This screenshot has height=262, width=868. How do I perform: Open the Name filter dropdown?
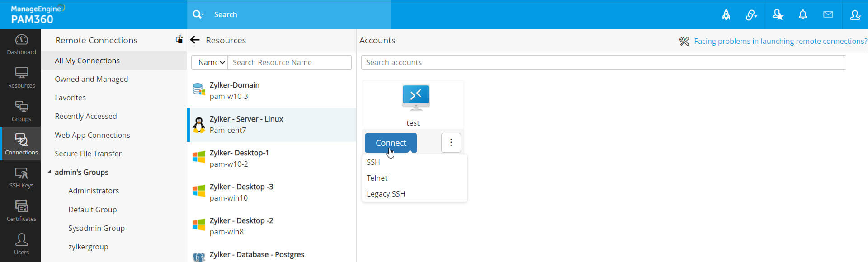[x=210, y=62]
